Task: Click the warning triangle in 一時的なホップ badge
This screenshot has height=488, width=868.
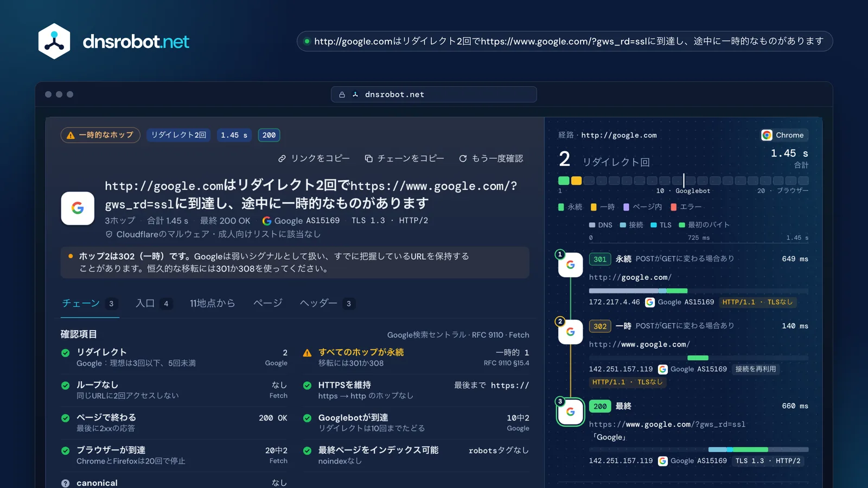Action: (71, 136)
